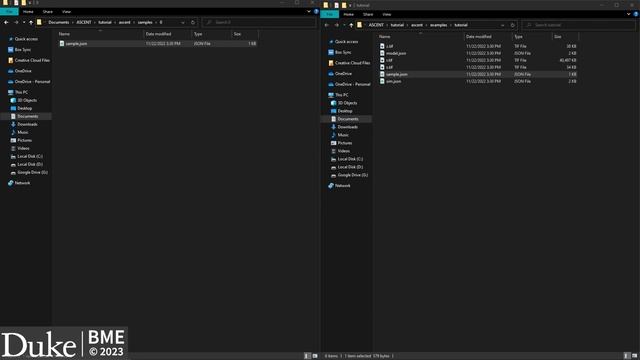Select sim.json file icon in right window
Viewport: 640px width, 360px height.
382,81
